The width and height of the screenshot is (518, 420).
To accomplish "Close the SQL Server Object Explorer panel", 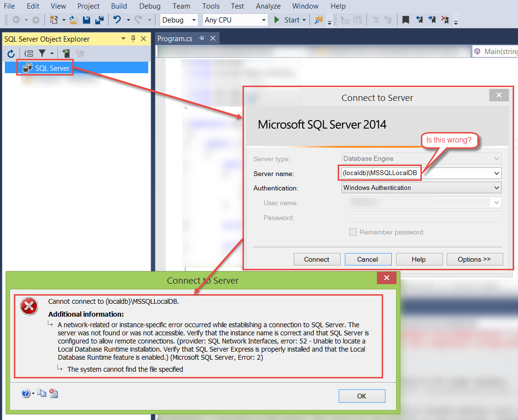I will [143, 39].
